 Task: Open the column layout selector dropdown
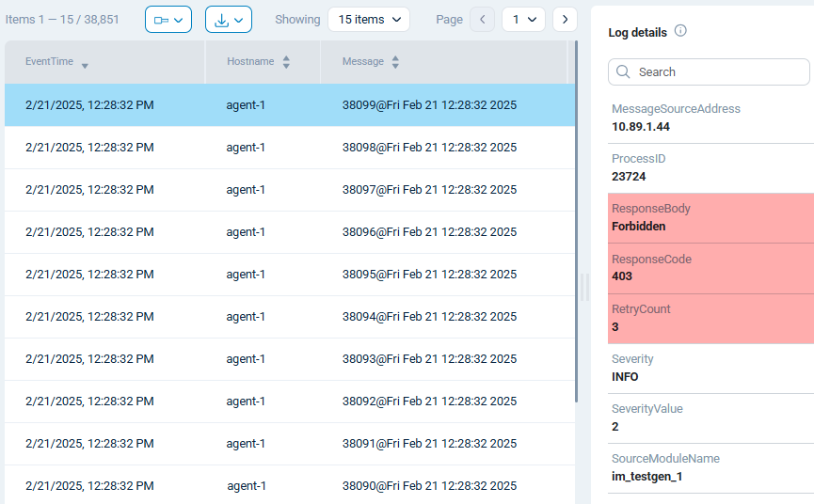point(168,20)
